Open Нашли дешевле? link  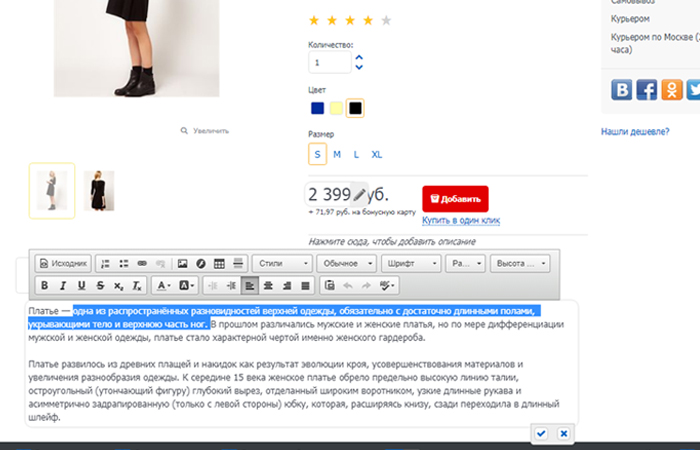click(x=635, y=132)
